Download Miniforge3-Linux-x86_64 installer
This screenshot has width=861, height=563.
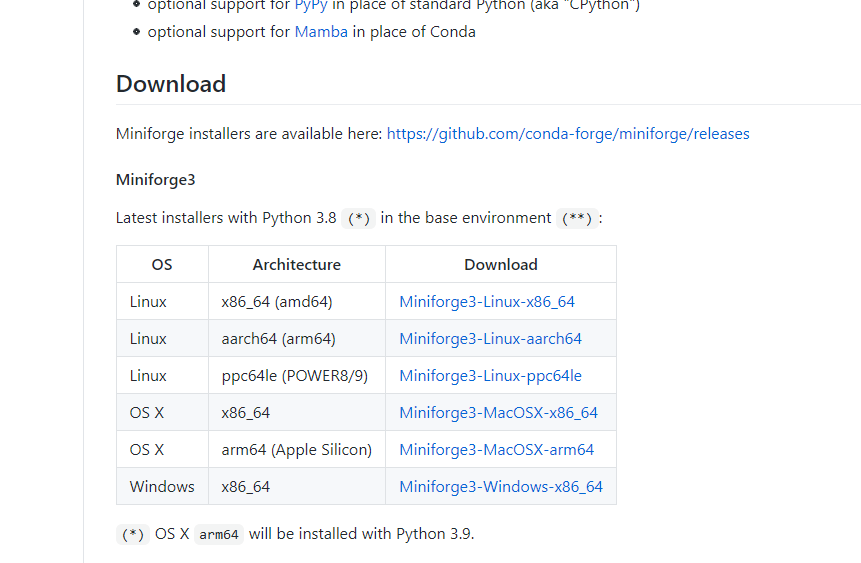(x=487, y=302)
